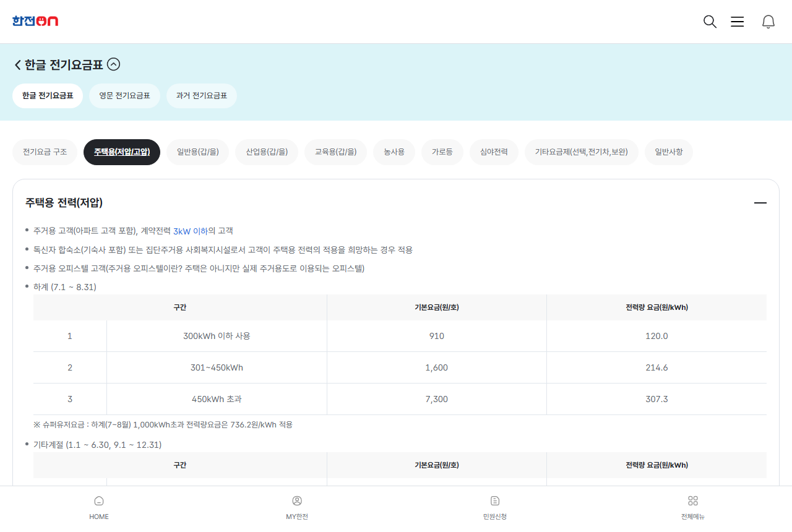This screenshot has width=792, height=532.
Task: Click the 슈퍼유저요금 footnote text
Action: [x=163, y=425]
